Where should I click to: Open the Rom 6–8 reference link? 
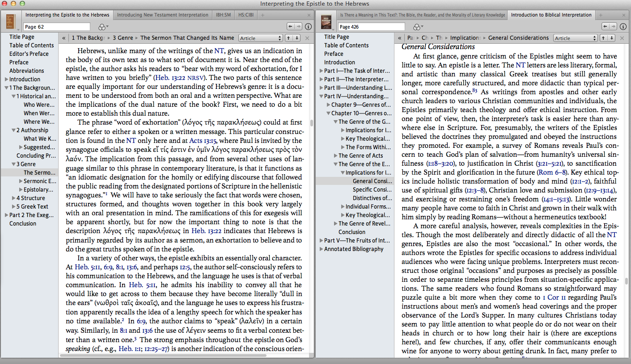tap(551, 172)
